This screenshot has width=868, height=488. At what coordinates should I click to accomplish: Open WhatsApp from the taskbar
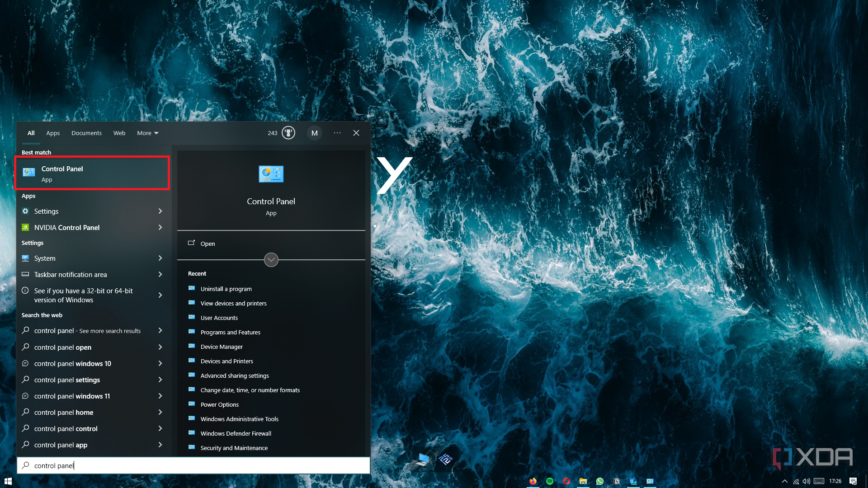(x=600, y=481)
